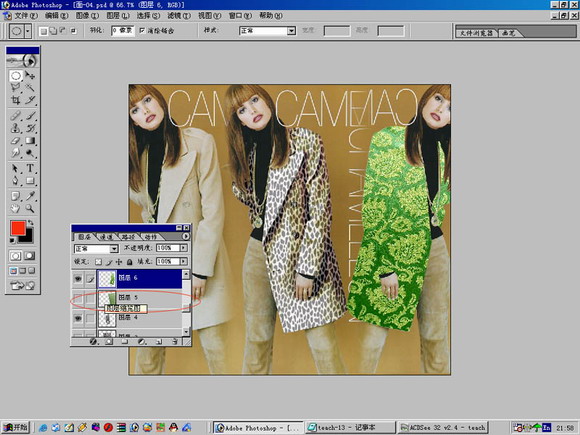Select the Path Selection arrow tool
This screenshot has width=580, height=435.
pos(16,169)
